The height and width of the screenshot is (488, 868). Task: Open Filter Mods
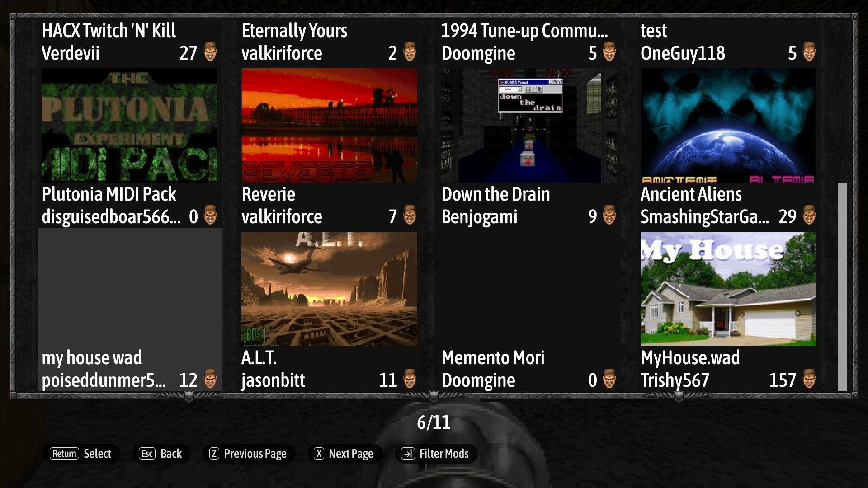click(x=436, y=454)
